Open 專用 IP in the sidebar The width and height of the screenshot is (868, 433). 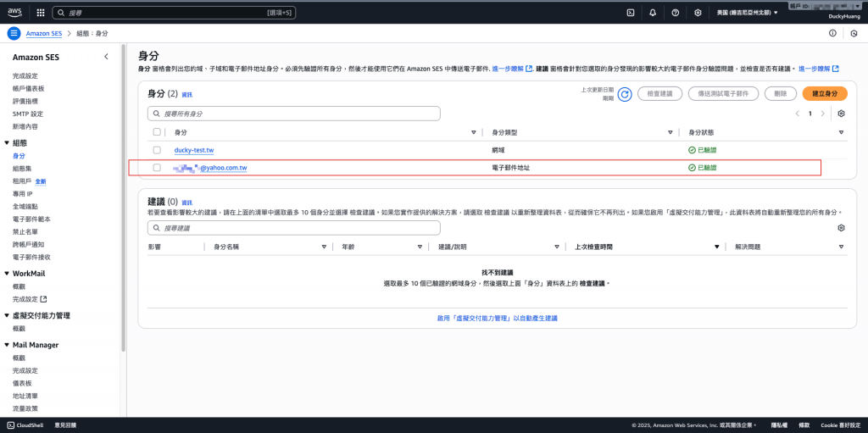[x=22, y=194]
